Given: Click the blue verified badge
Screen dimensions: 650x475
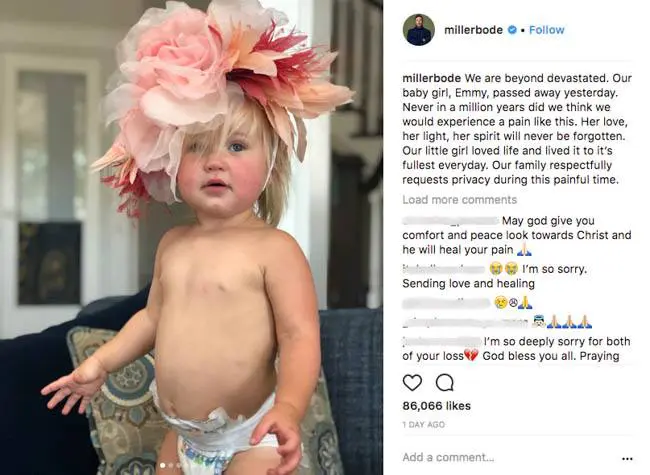Looking at the screenshot, I should point(512,30).
